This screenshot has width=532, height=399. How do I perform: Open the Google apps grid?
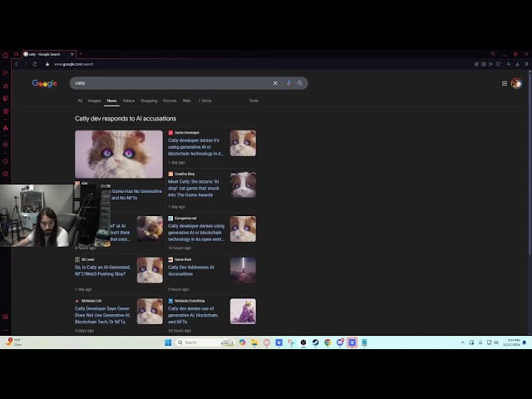[x=504, y=83]
